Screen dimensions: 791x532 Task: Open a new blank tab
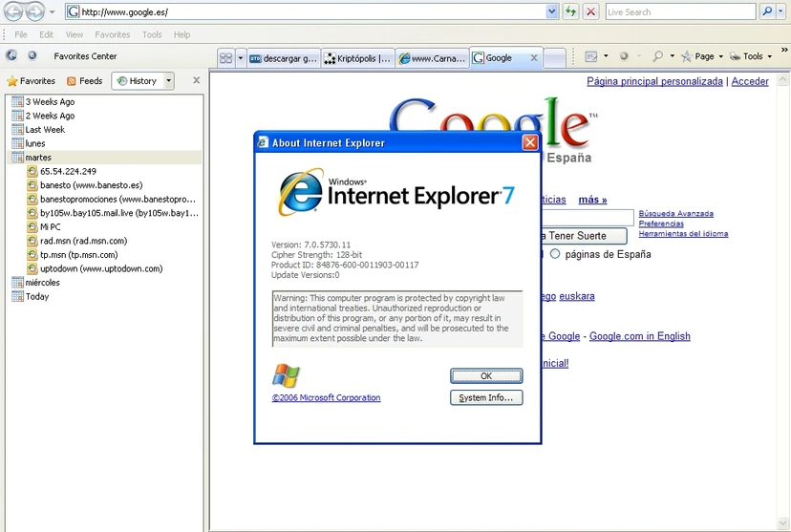(555, 58)
